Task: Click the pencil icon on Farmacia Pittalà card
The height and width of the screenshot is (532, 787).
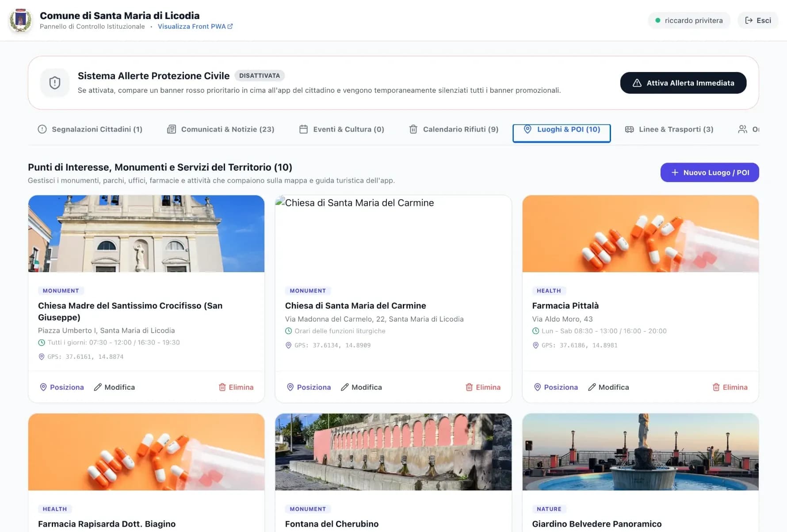Action: click(x=592, y=387)
